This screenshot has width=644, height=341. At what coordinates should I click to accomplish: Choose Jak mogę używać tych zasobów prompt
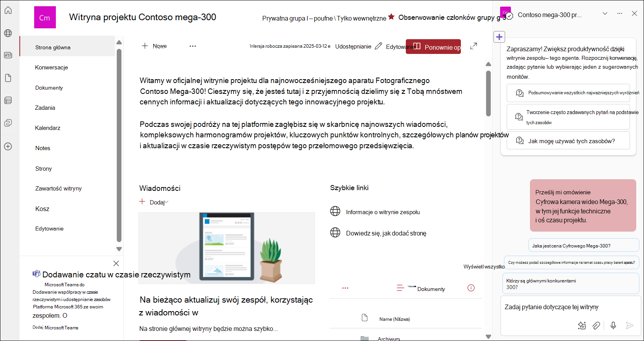[568, 141]
